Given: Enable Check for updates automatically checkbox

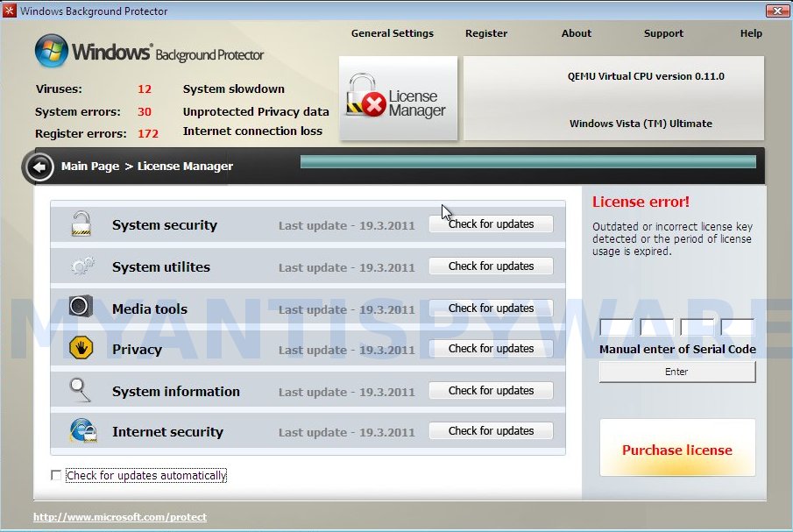Looking at the screenshot, I should [56, 475].
